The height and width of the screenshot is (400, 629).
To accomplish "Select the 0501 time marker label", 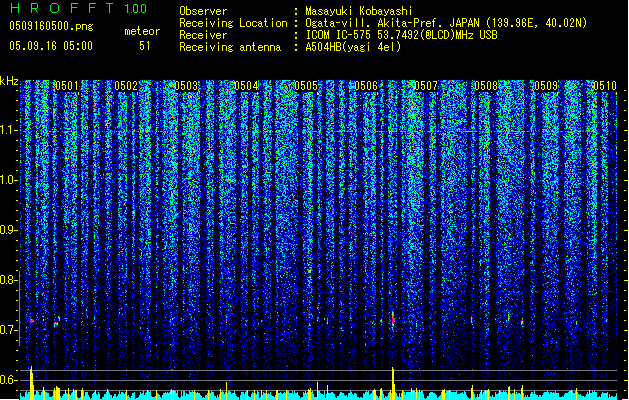I will [67, 86].
